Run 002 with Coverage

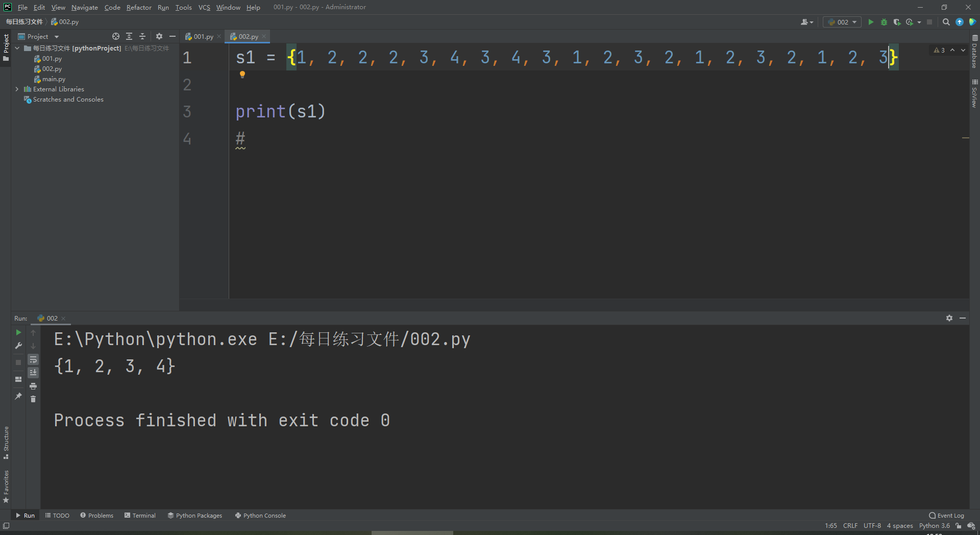pos(897,22)
